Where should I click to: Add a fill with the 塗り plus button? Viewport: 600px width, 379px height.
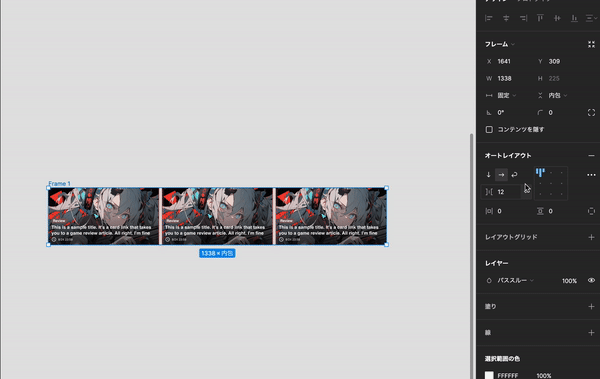coord(591,307)
